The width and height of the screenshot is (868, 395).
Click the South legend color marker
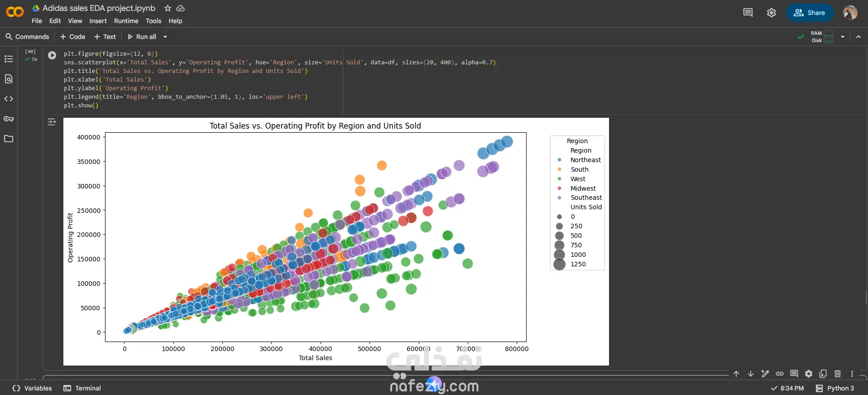tap(560, 169)
